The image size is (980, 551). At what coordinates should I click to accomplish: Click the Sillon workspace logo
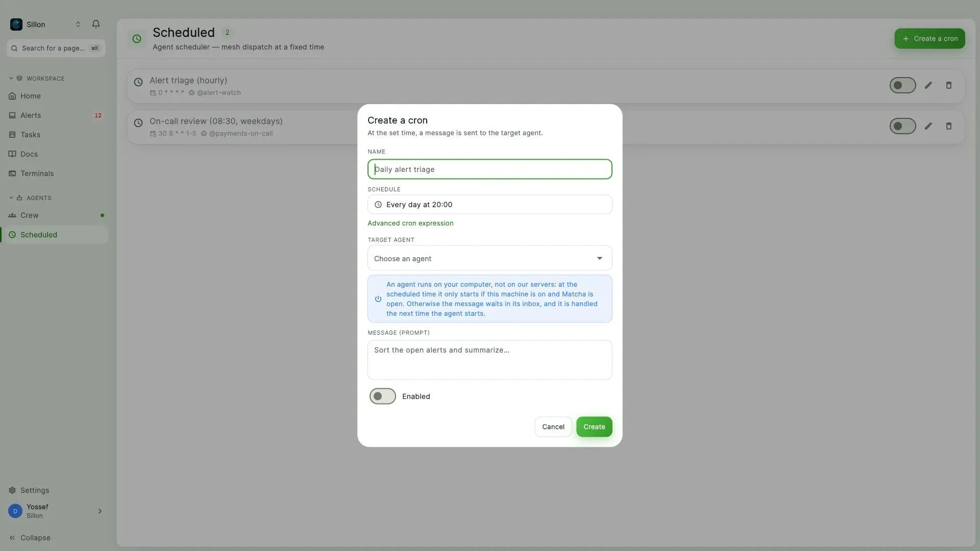(16, 24)
